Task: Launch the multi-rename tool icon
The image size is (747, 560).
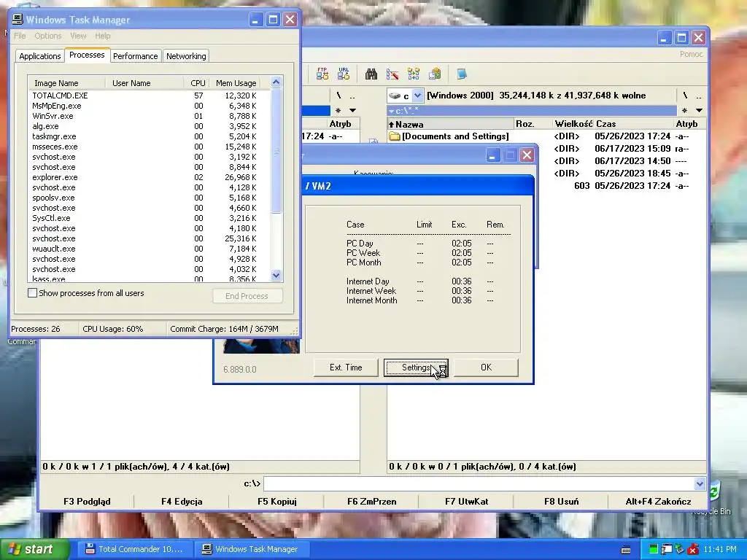Action: tap(392, 74)
